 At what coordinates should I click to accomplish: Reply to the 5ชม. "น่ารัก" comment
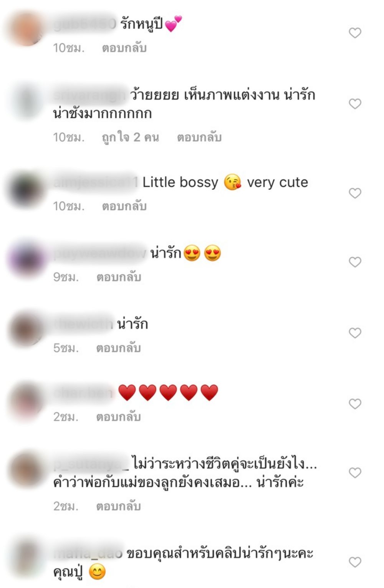(x=119, y=348)
